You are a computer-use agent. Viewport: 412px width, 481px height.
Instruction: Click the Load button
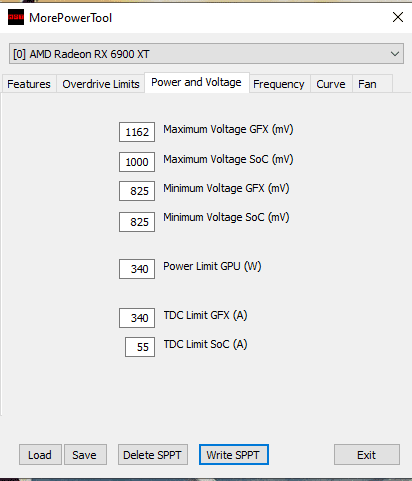pos(40,455)
